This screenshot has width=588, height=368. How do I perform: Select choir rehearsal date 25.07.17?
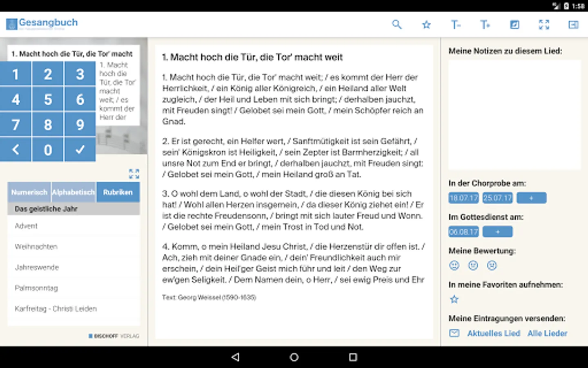497,198
